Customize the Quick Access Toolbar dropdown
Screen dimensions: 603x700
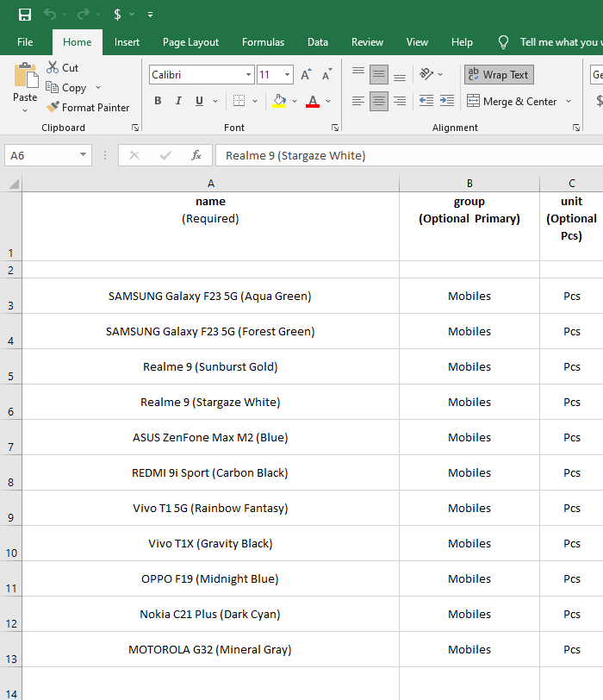(150, 15)
